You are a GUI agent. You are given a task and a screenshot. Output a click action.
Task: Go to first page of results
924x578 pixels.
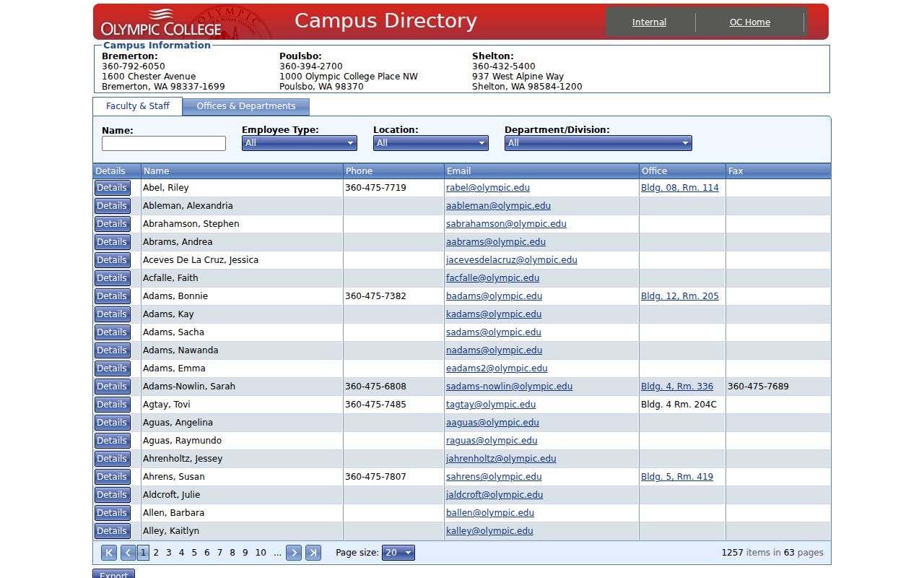tap(109, 553)
